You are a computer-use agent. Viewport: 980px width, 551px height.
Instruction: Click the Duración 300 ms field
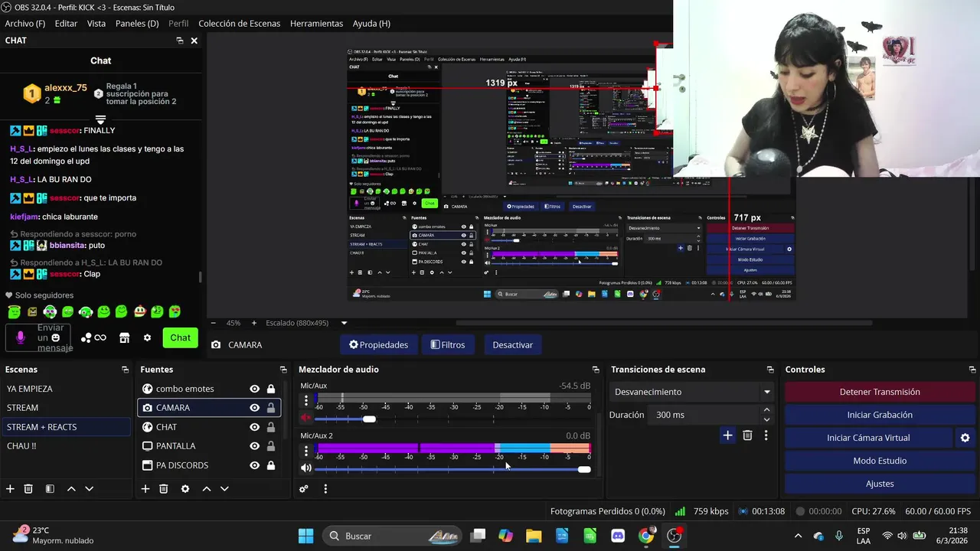click(x=704, y=415)
